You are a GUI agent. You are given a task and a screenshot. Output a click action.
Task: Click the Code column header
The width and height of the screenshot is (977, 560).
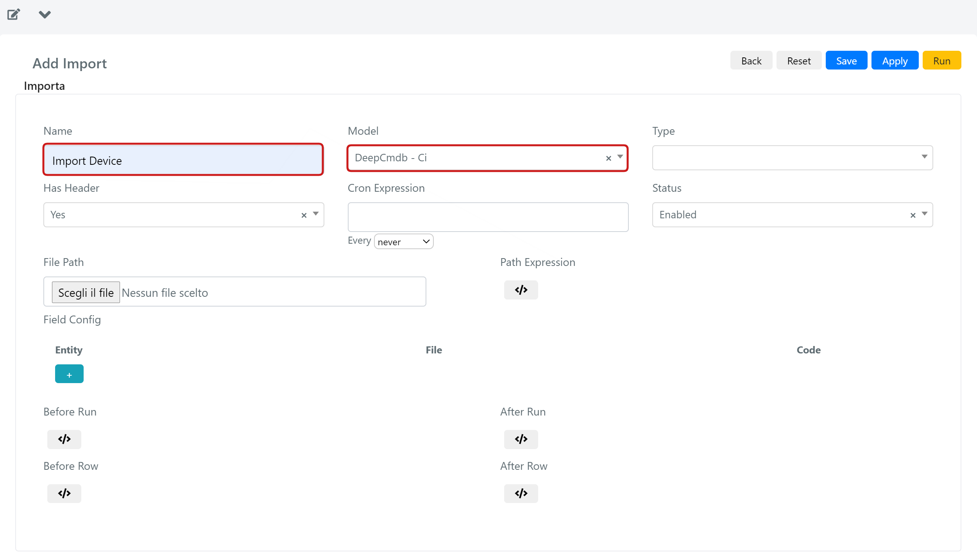click(809, 350)
